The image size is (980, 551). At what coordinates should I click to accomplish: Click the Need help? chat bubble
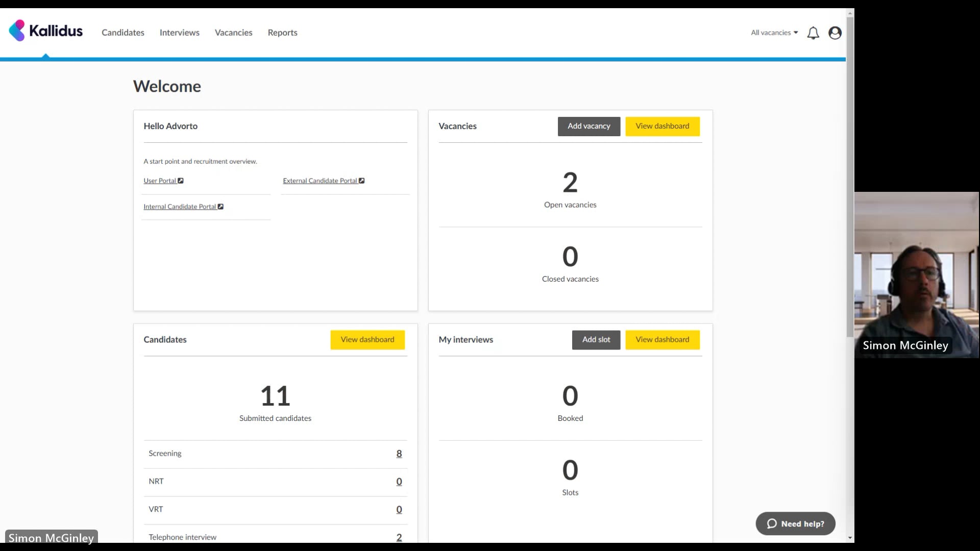[795, 523]
